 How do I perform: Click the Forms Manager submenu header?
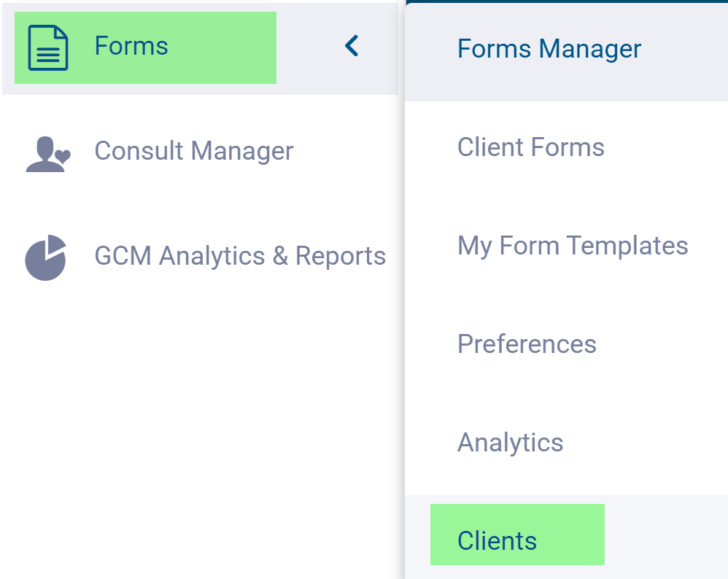[x=549, y=49]
